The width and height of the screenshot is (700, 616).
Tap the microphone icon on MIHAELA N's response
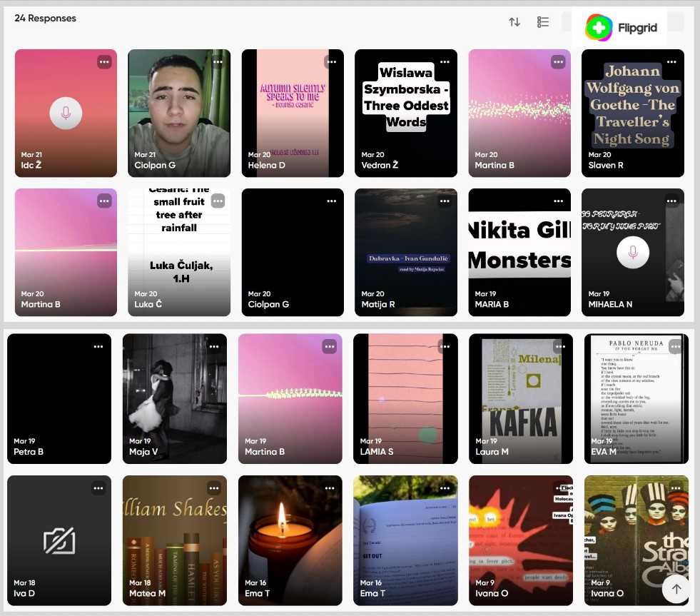tap(633, 253)
